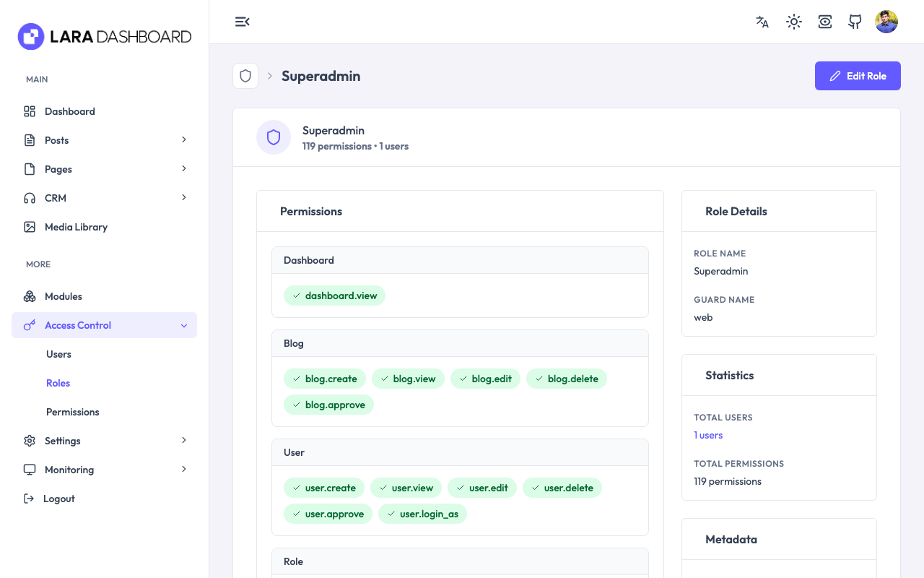Collapse the Access Control submenu chevron
The width and height of the screenshot is (924, 578).
(x=184, y=326)
